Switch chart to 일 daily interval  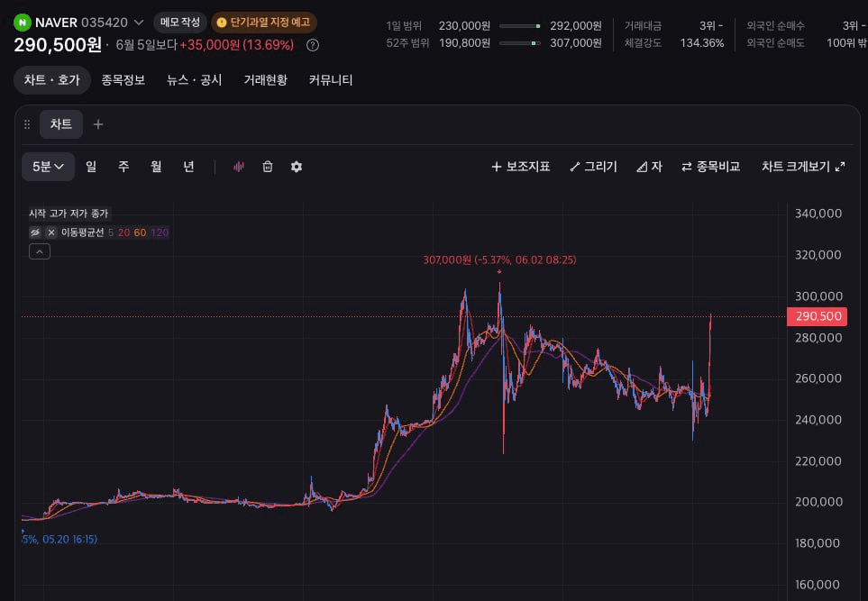91,167
